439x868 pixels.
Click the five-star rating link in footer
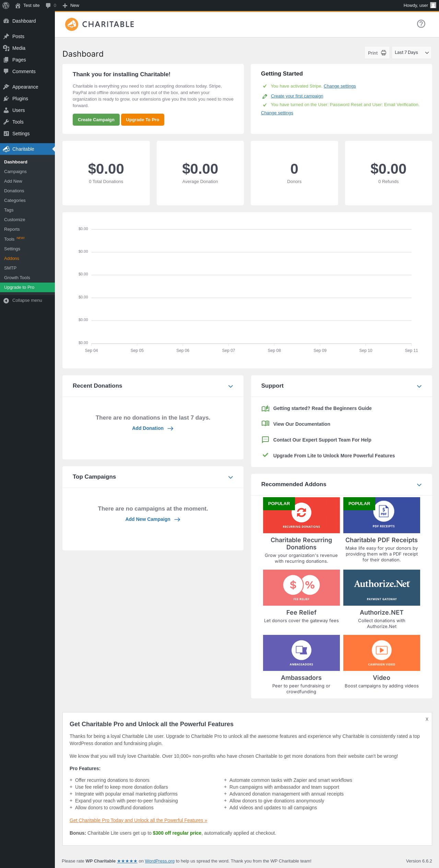pos(127,861)
